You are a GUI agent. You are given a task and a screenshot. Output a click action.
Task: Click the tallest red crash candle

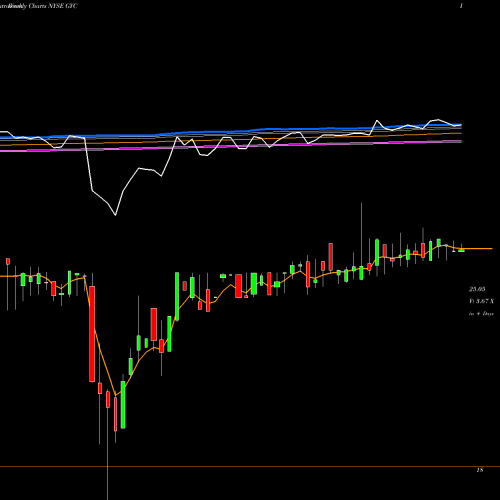click(x=92, y=334)
